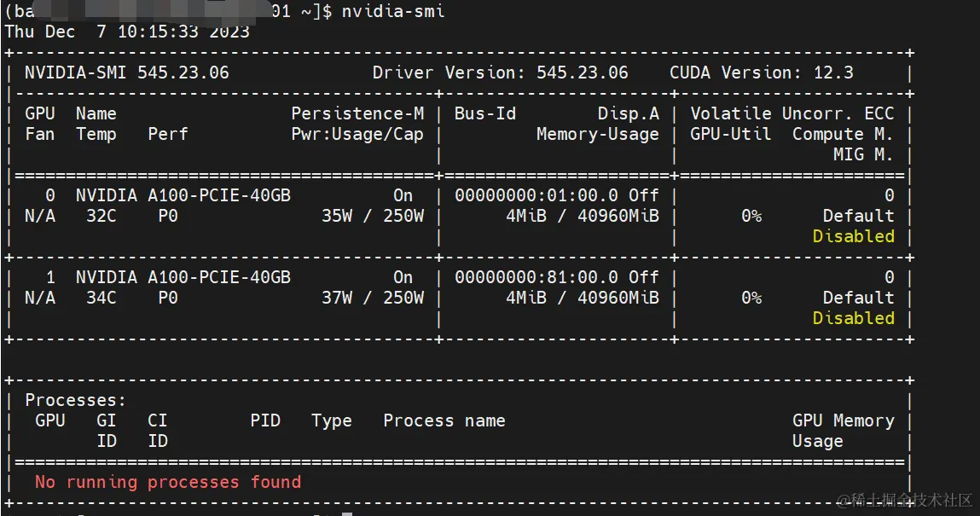Viewport: 980px width, 516px height.
Task: Click the "Default" compute mode for GPU 1
Action: pos(858,298)
